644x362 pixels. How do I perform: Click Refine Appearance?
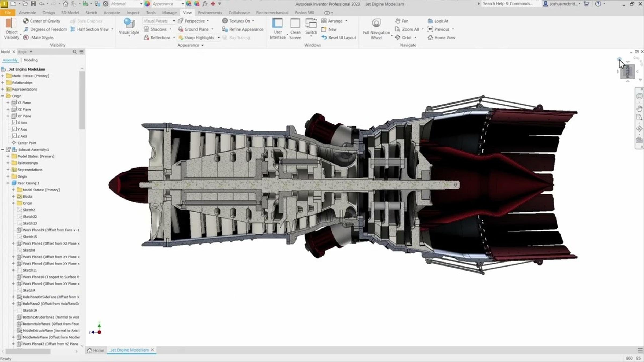(243, 29)
